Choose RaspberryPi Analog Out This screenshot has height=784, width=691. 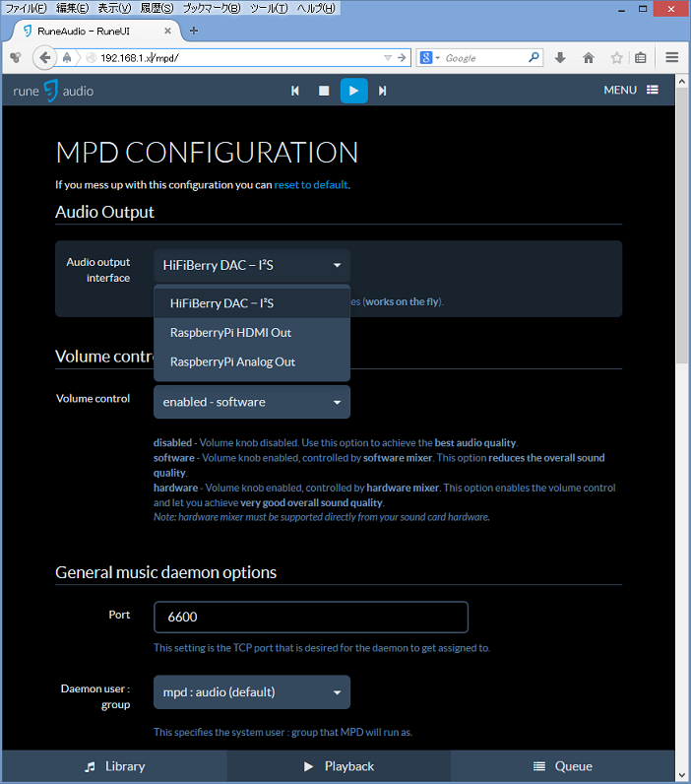(x=252, y=361)
